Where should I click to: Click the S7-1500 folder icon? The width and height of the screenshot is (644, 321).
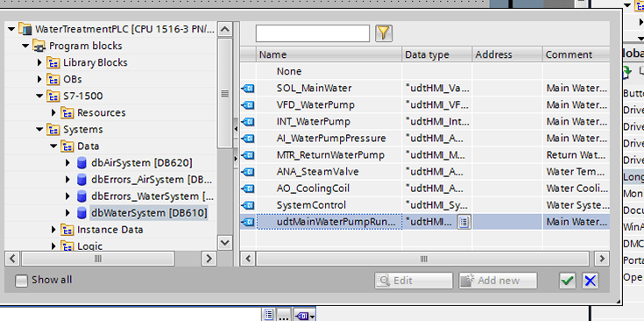tap(53, 96)
